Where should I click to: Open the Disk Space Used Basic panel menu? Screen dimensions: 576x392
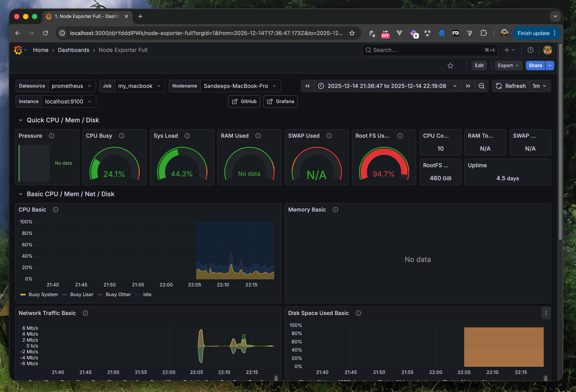pyautogui.click(x=546, y=313)
